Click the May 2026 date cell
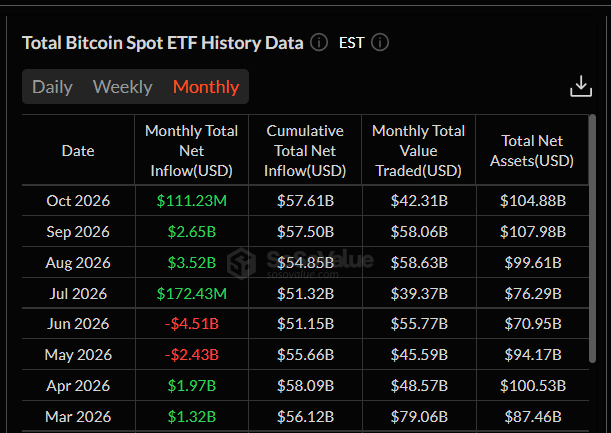 coord(78,355)
